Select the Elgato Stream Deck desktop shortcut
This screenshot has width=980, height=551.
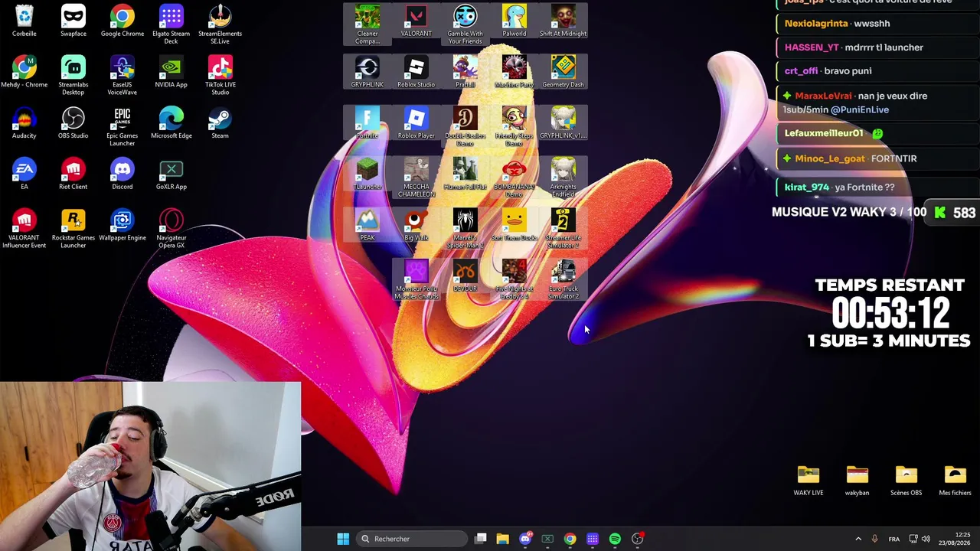[x=171, y=25]
